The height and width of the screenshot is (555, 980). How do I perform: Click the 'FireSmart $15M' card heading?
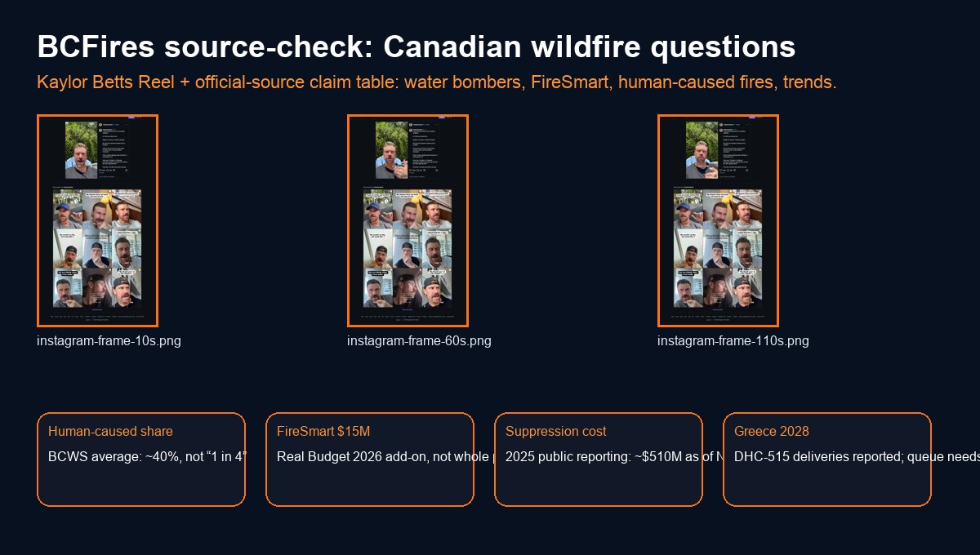323,432
